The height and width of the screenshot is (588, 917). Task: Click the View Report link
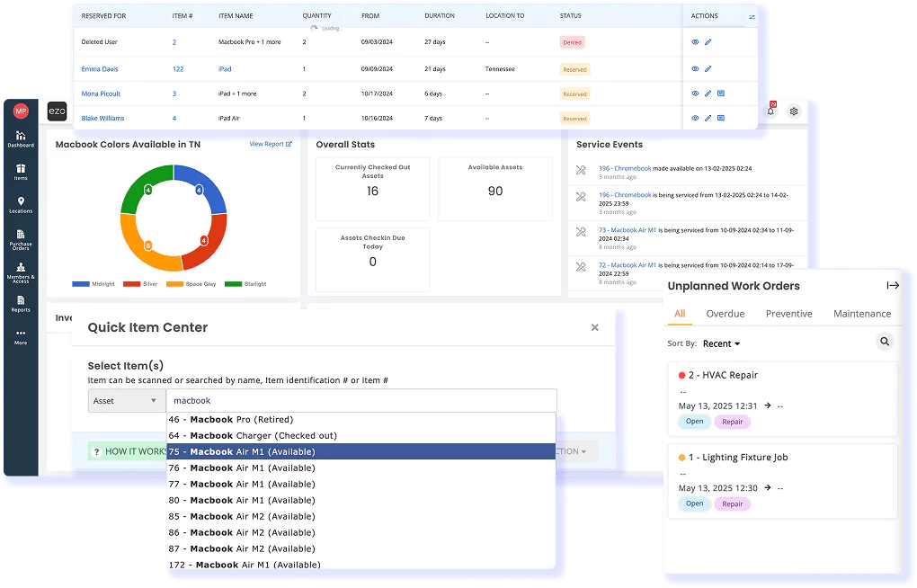tap(270, 144)
